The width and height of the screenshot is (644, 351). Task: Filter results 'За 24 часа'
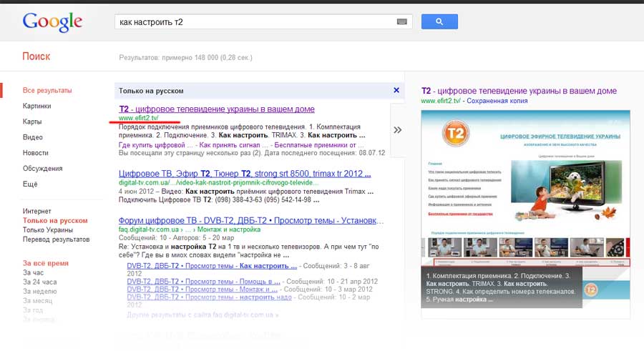pos(40,282)
